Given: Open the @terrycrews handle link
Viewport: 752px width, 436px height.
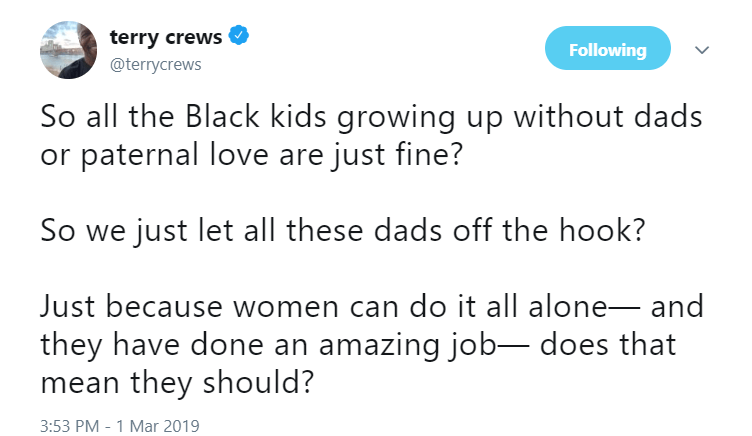Looking at the screenshot, I should click(151, 62).
